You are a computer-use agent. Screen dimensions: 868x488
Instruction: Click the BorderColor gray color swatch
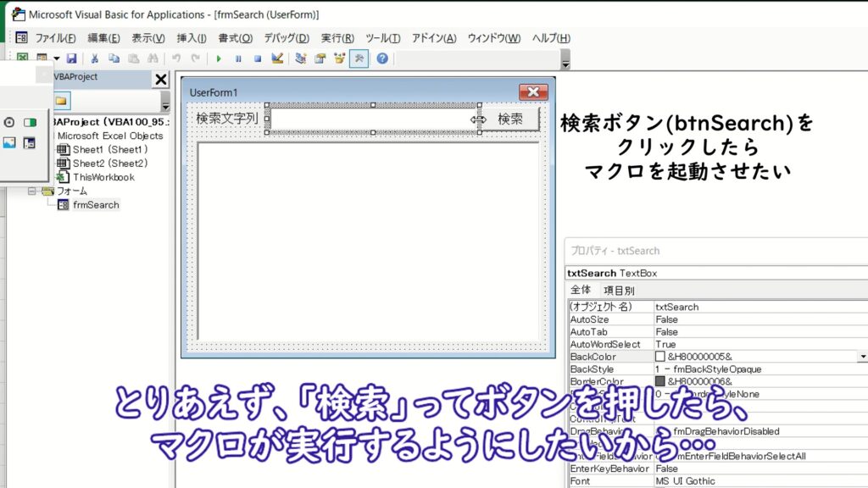660,381
